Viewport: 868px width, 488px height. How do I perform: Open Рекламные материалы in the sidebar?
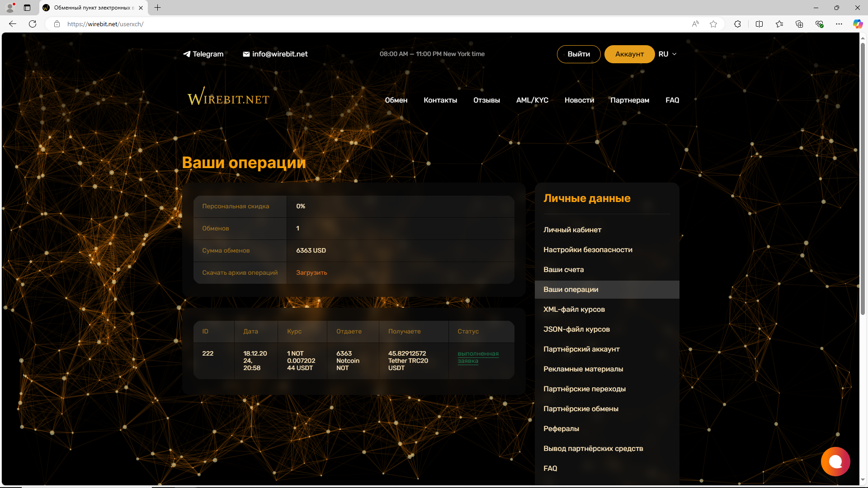tap(583, 369)
